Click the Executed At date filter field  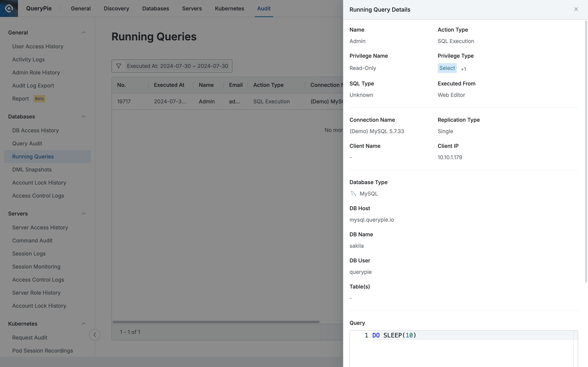[177, 66]
